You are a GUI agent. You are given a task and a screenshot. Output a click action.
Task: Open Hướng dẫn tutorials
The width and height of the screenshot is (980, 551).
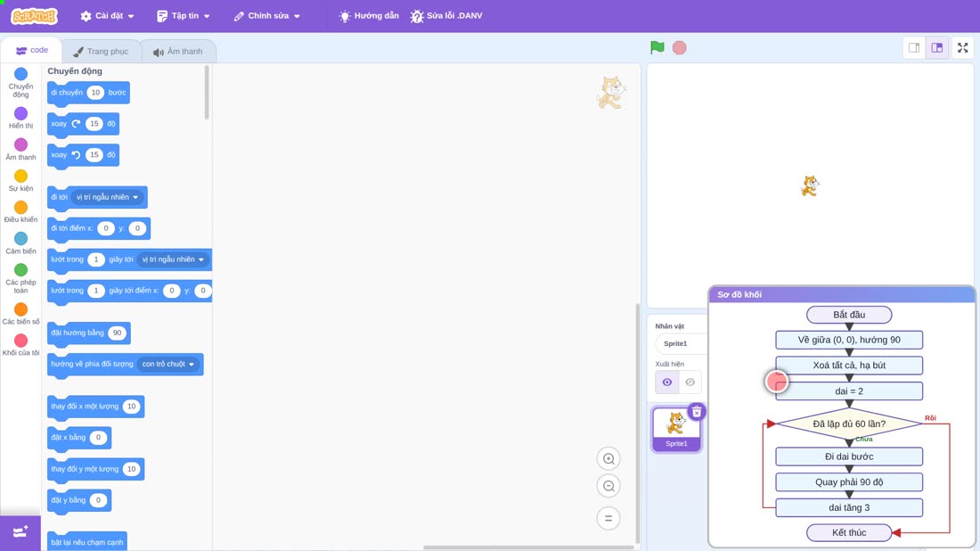tap(369, 16)
